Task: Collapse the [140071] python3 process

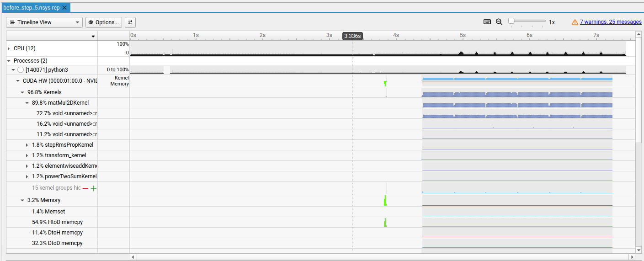Action: tap(13, 70)
